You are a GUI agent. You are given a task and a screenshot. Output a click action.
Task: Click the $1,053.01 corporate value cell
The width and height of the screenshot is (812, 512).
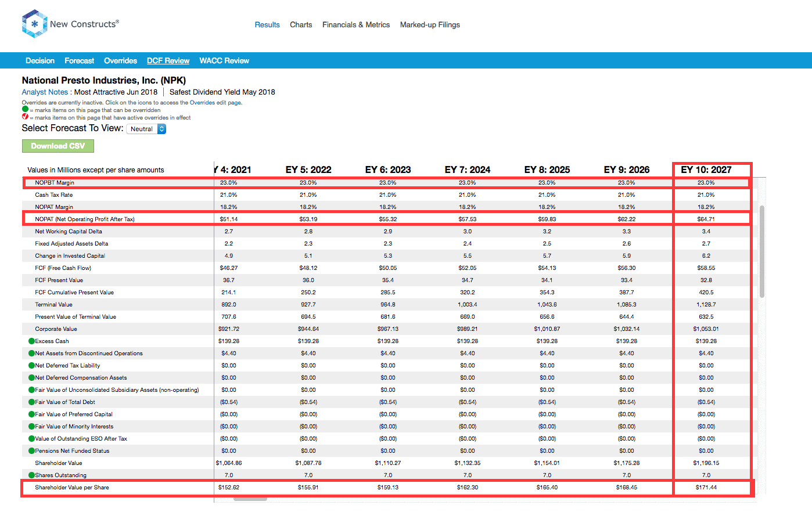pos(706,329)
